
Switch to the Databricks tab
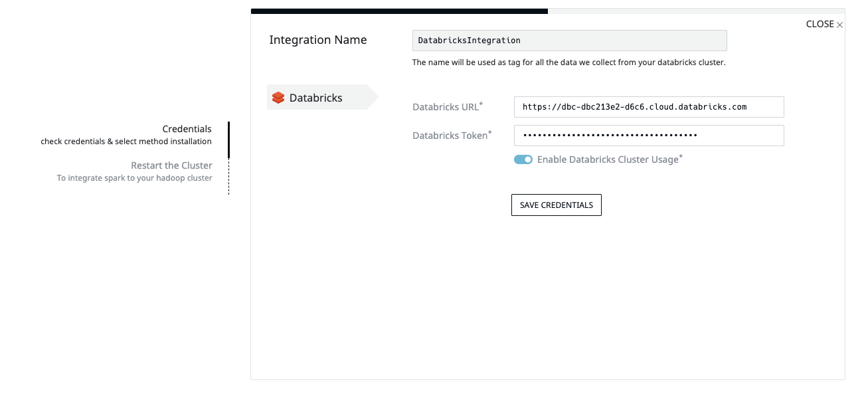[x=316, y=97]
